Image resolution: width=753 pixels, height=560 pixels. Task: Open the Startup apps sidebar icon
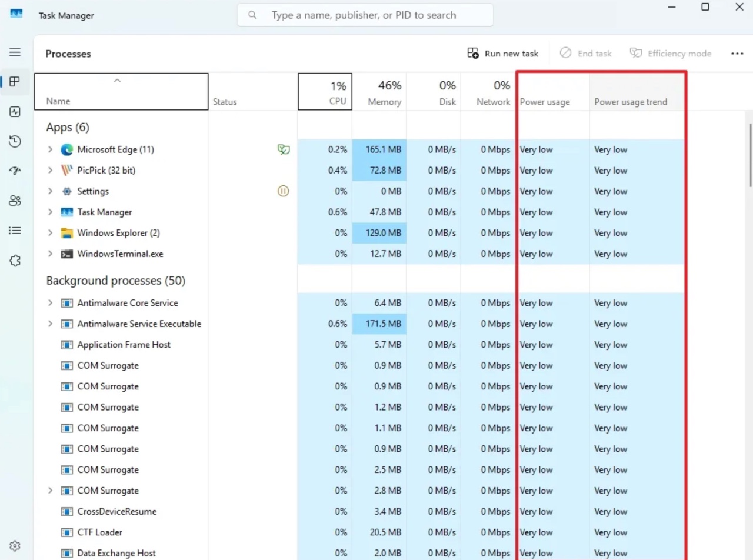tap(15, 171)
